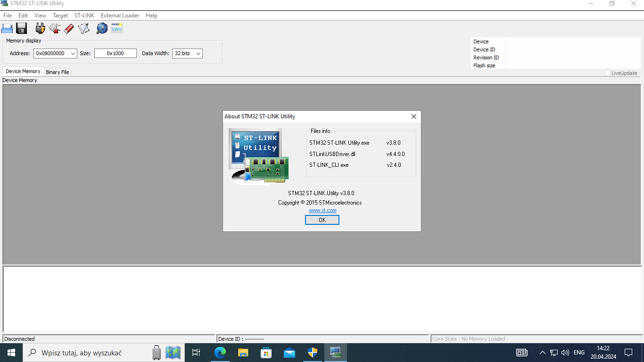The width and height of the screenshot is (644, 362).
Task: Click the Save file floppy icon
Action: point(22,28)
